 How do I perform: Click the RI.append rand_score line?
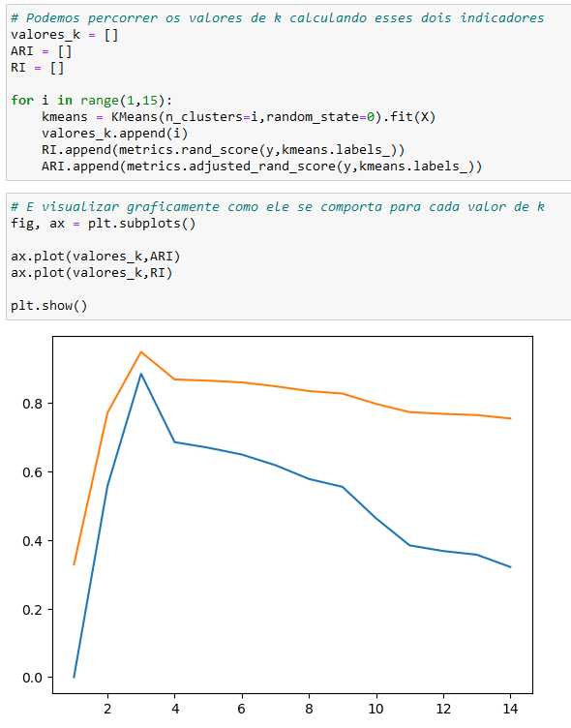click(x=224, y=150)
